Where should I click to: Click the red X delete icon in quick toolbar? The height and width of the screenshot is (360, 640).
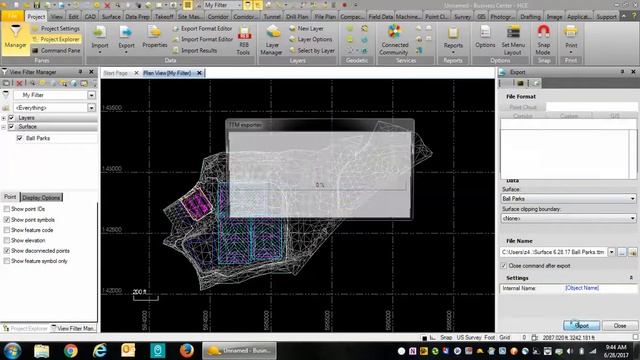(107, 5)
